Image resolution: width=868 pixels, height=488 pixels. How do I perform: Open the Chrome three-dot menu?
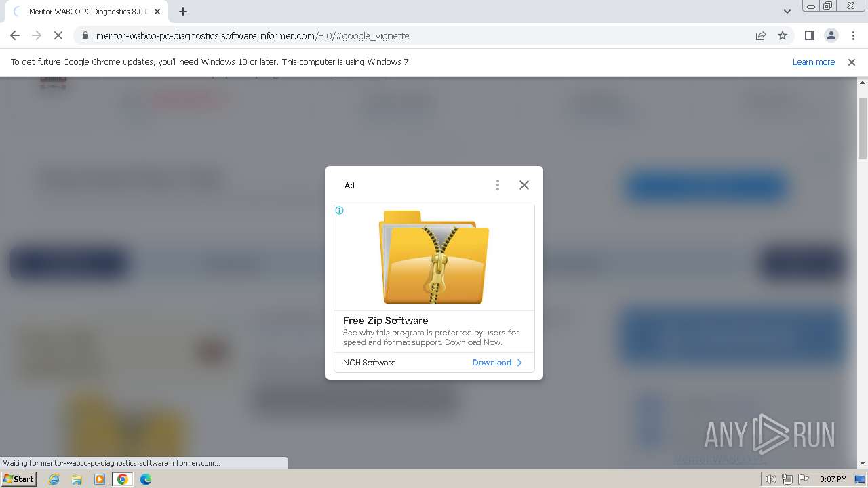pyautogui.click(x=853, y=36)
